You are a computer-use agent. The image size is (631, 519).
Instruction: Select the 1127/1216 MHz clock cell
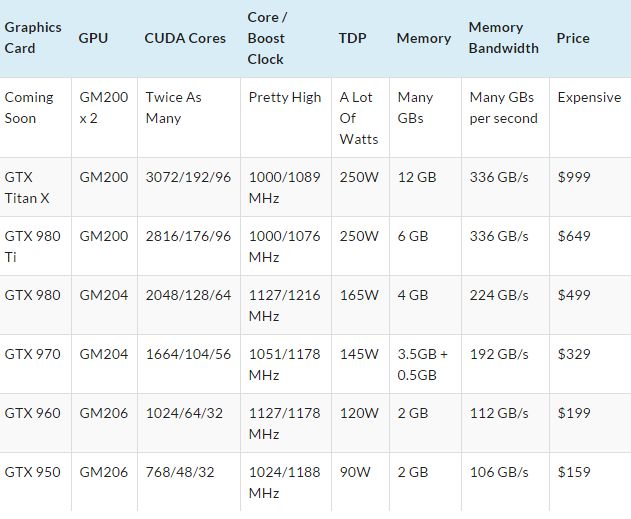click(285, 305)
